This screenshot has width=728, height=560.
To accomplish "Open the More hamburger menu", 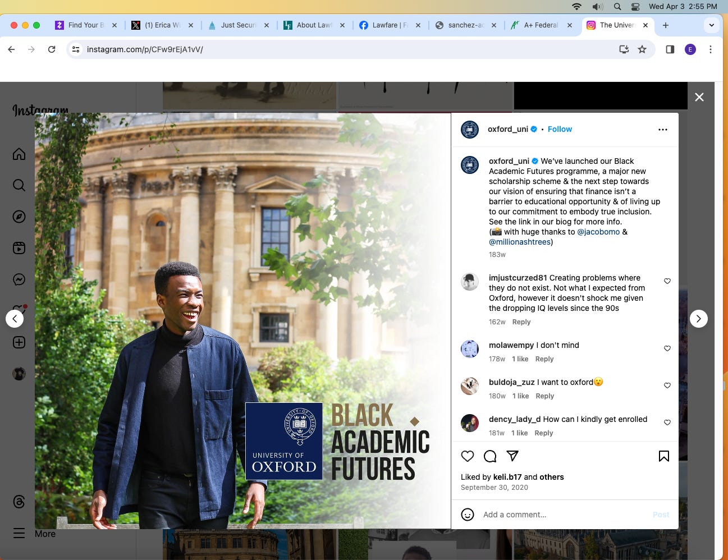I will pos(19,533).
